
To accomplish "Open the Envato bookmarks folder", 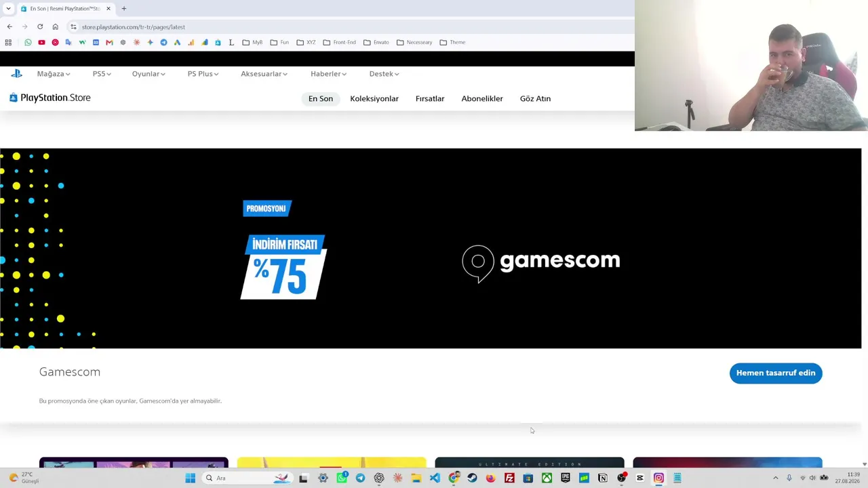I will click(x=376, y=42).
